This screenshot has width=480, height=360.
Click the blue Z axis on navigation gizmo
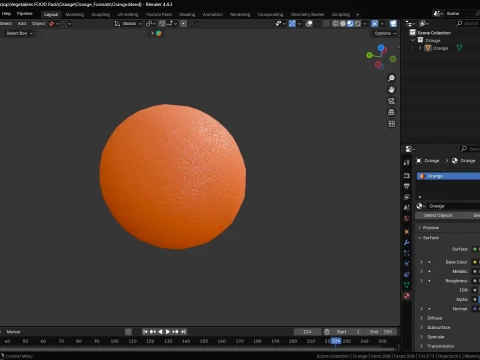click(381, 48)
